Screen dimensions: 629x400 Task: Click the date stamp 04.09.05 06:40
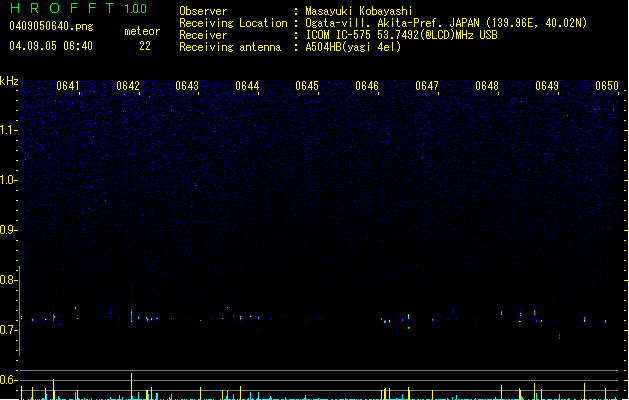coord(51,46)
